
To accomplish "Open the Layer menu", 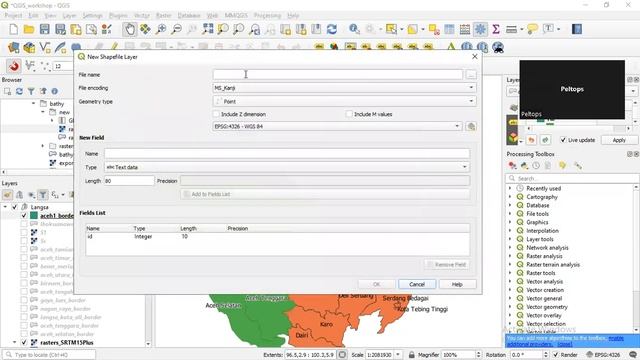I will pyautogui.click(x=69, y=16).
